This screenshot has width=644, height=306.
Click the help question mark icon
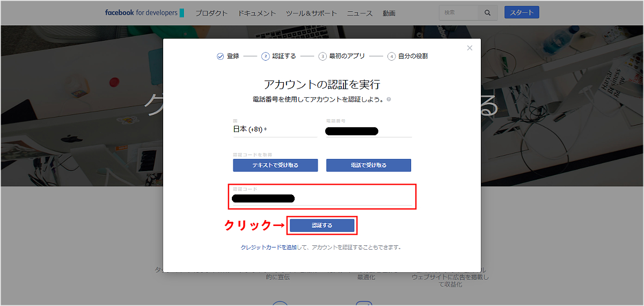coord(389,99)
